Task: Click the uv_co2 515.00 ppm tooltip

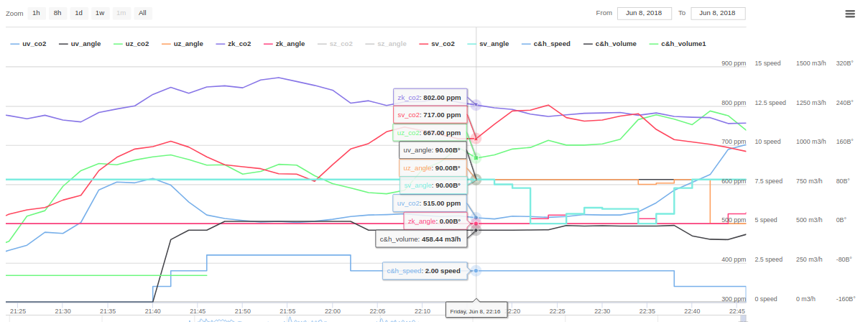Action: (x=430, y=203)
